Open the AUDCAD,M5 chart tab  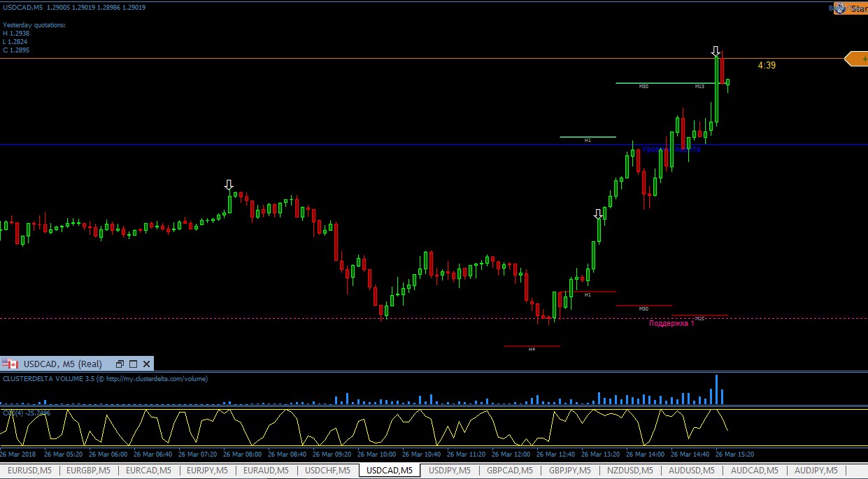pyautogui.click(x=754, y=471)
